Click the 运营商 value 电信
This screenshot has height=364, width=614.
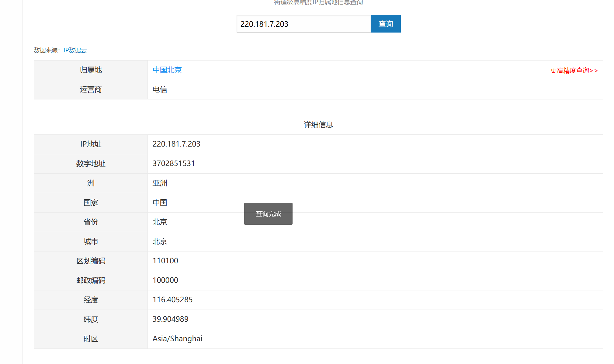[x=160, y=89]
